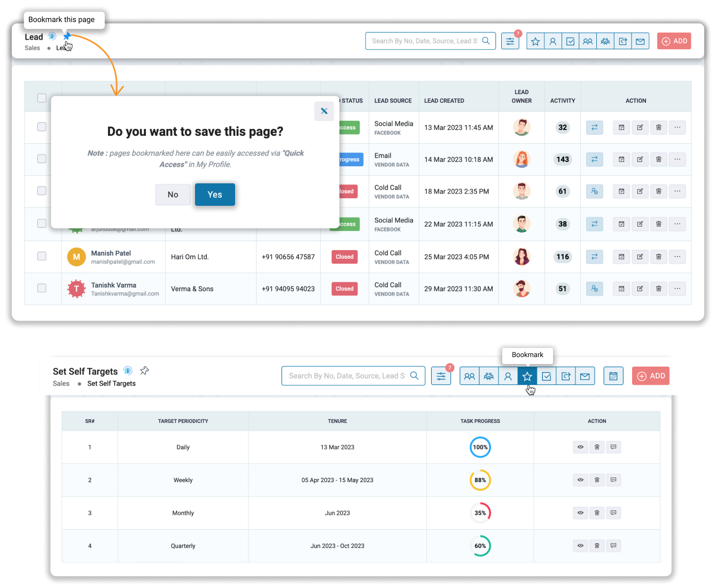Open the comment icon for the Weekly target
The width and height of the screenshot is (716, 588).
pyautogui.click(x=613, y=479)
